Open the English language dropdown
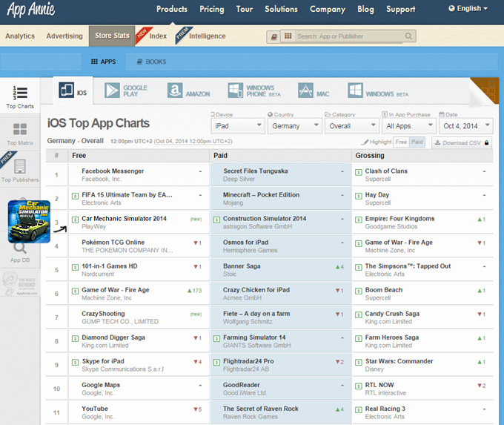 pyautogui.click(x=468, y=9)
